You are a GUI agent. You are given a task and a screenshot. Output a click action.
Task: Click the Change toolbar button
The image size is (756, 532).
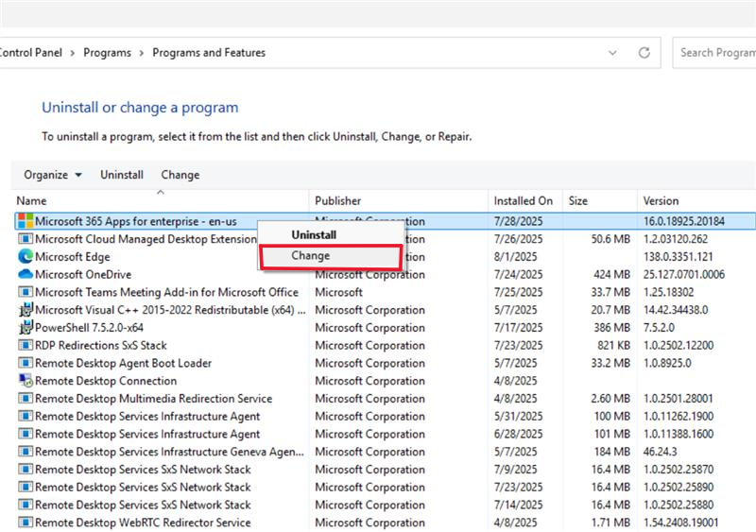click(x=180, y=175)
